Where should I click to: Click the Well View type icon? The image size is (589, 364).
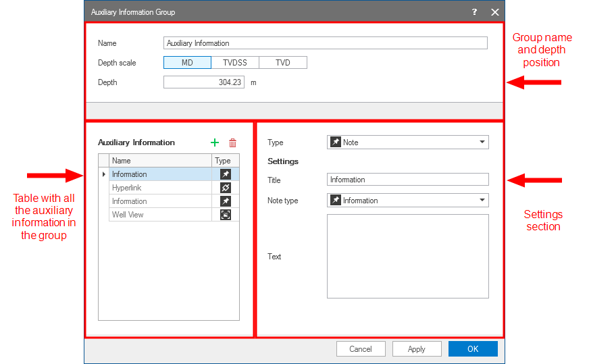pos(226,215)
